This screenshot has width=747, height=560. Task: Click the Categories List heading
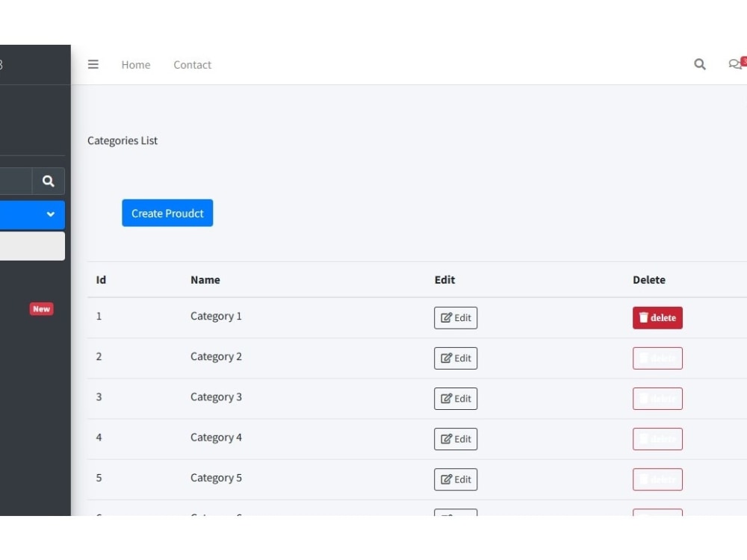123,140
